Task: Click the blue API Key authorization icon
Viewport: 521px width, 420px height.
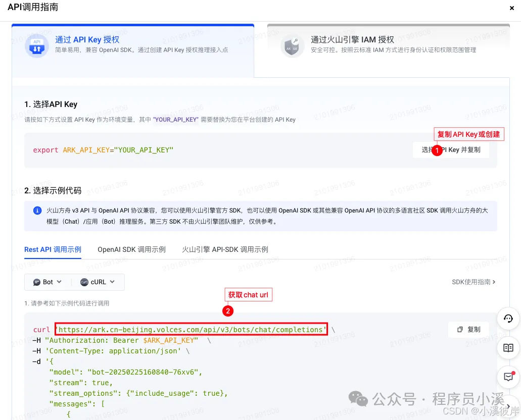Action: click(x=37, y=46)
